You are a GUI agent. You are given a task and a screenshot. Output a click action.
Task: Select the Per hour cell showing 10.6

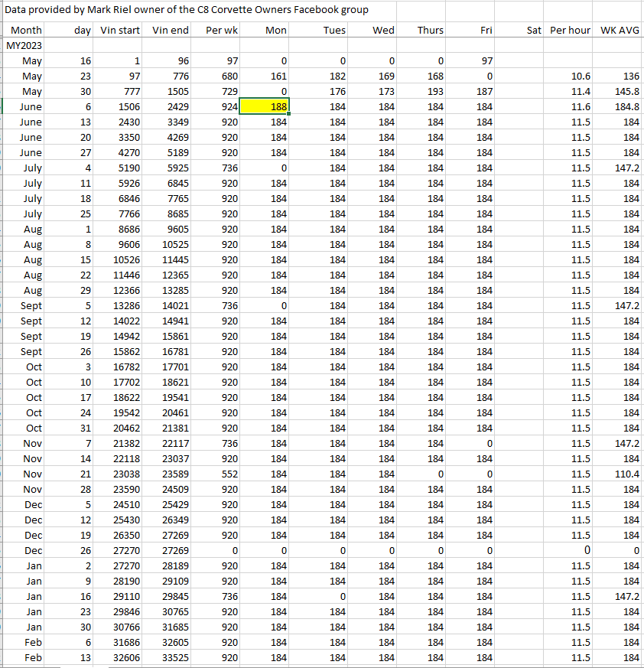[x=570, y=77]
